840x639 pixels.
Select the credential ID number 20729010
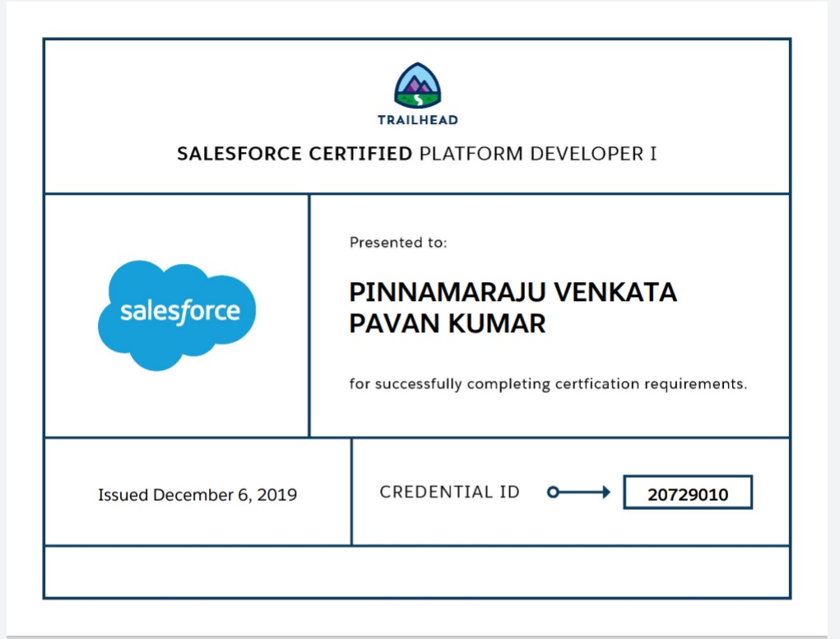[689, 491]
